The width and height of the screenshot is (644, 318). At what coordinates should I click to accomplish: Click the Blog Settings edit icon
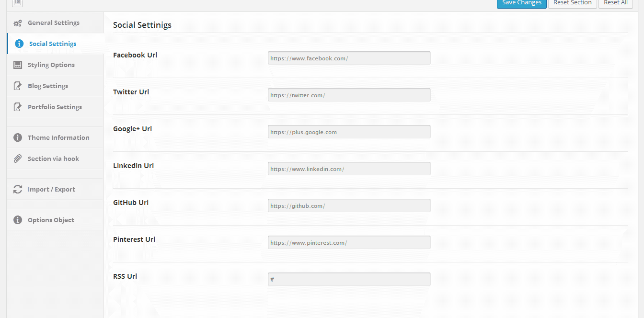pyautogui.click(x=18, y=86)
